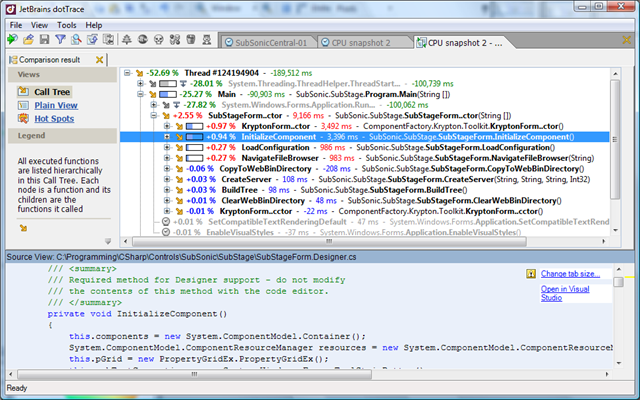Click the Save snapshot floppy disk icon
Image resolution: width=640 pixels, height=400 pixels.
coord(44,40)
